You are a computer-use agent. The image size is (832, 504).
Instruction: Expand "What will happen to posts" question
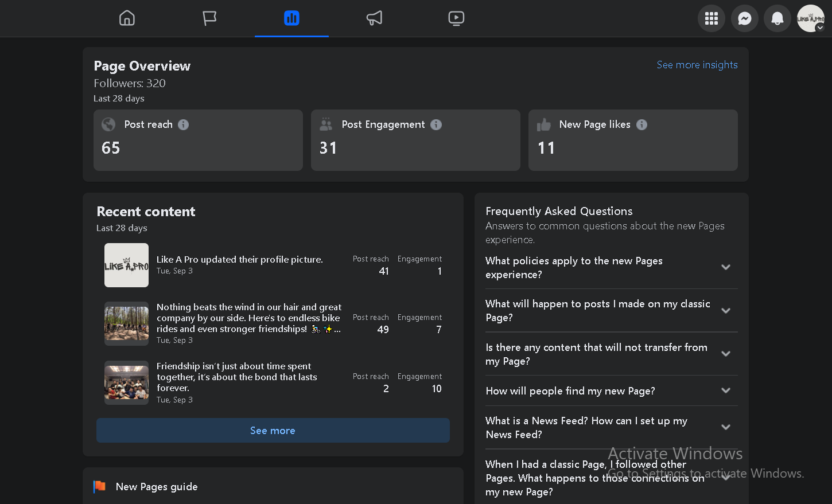point(726,311)
